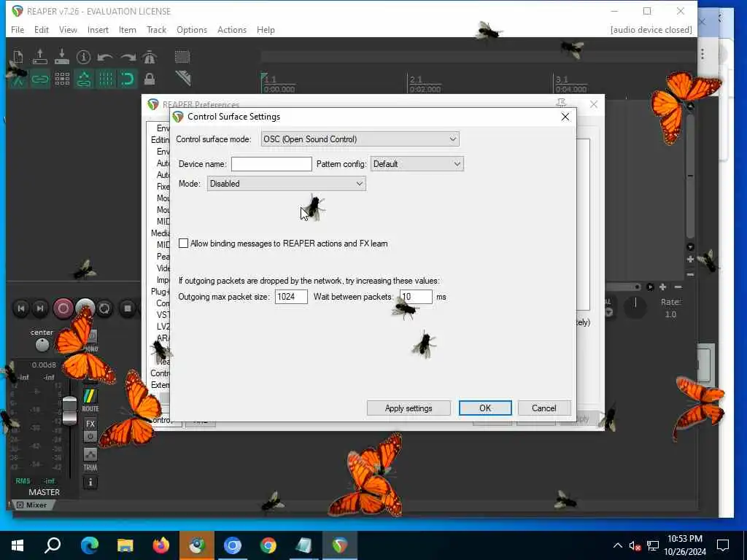
Task: Click the audio device closed status text
Action: pyautogui.click(x=651, y=29)
